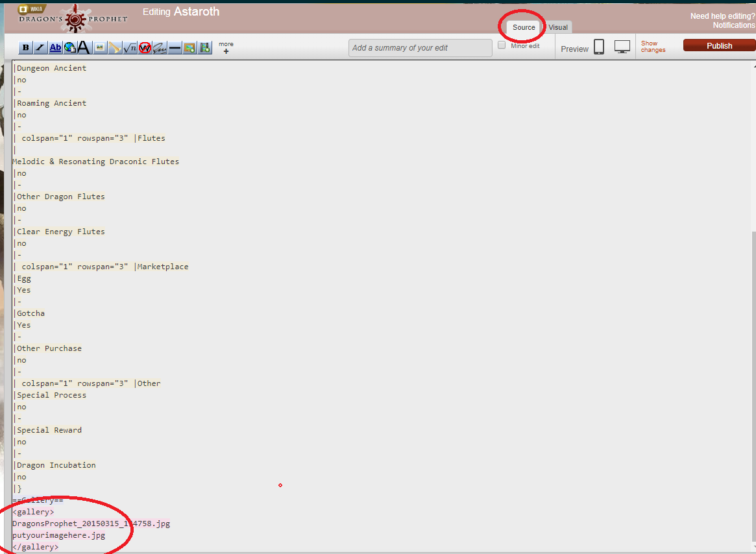
Task: Click the opening <gallery> tag
Action: 34,512
